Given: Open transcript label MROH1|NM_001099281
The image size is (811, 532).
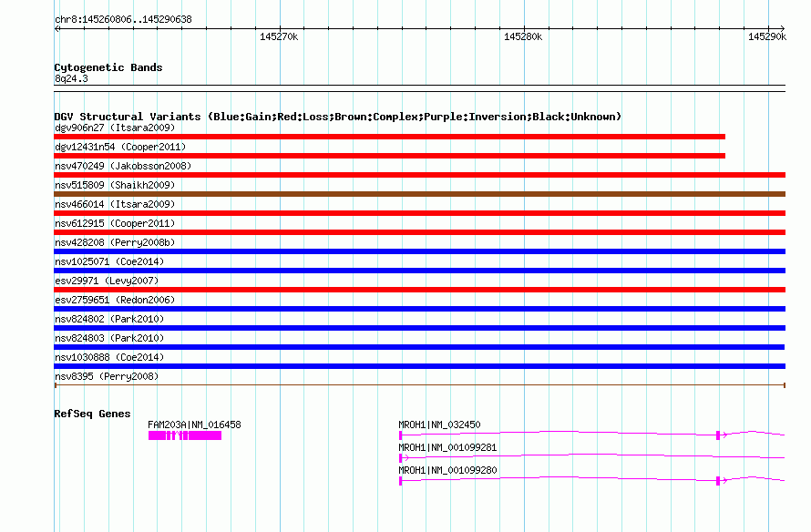Looking at the screenshot, I should pos(447,447).
